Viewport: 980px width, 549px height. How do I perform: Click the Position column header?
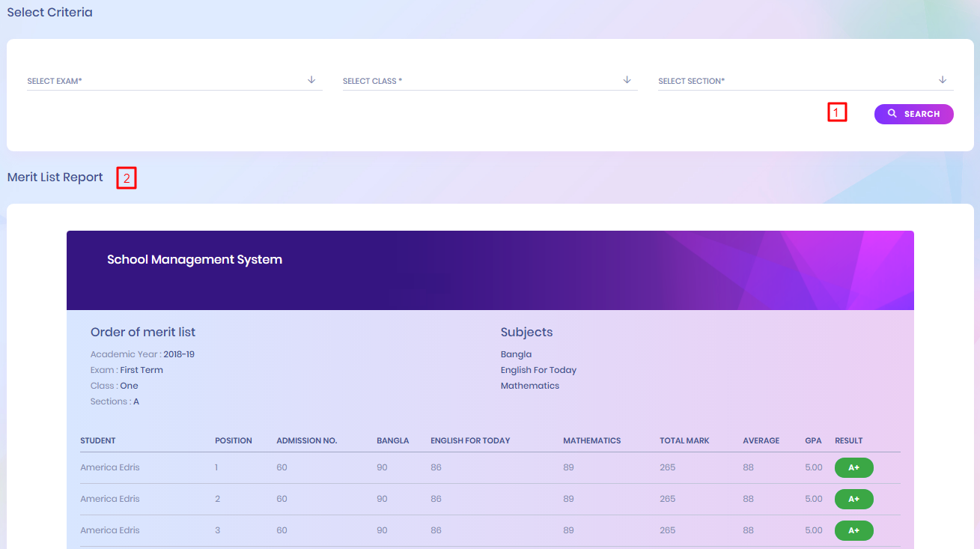point(234,440)
